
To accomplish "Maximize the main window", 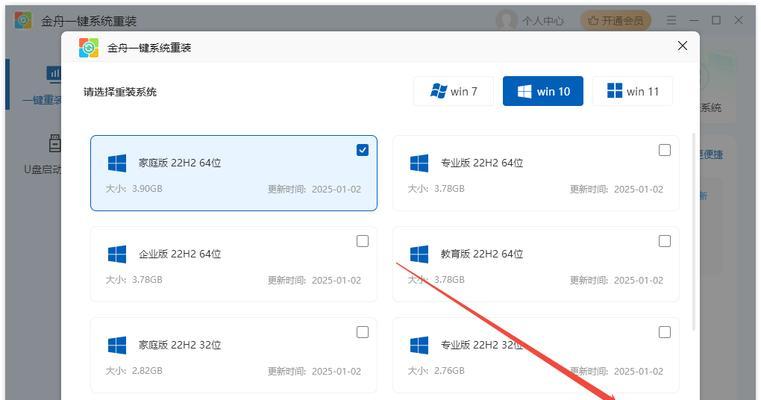I will click(x=716, y=20).
